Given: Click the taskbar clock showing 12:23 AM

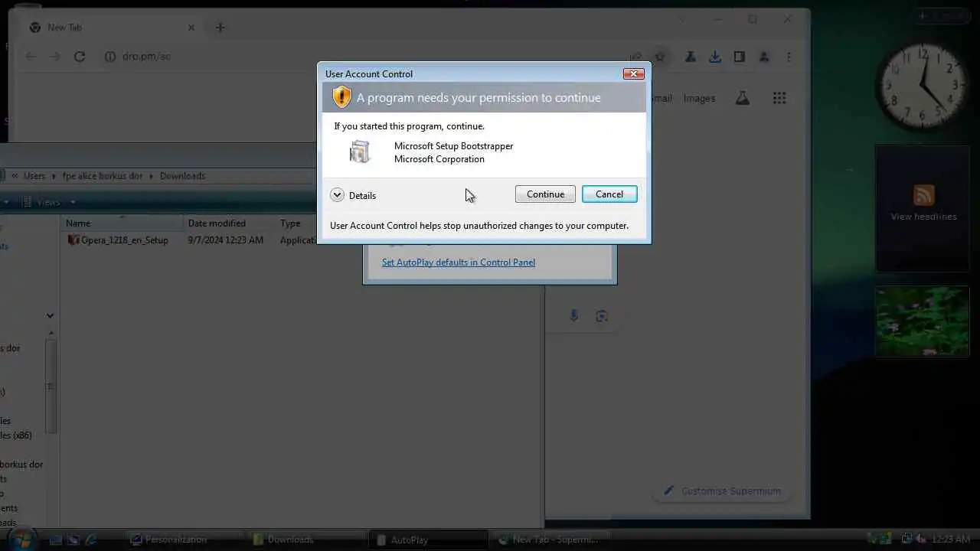Looking at the screenshot, I should [951, 540].
